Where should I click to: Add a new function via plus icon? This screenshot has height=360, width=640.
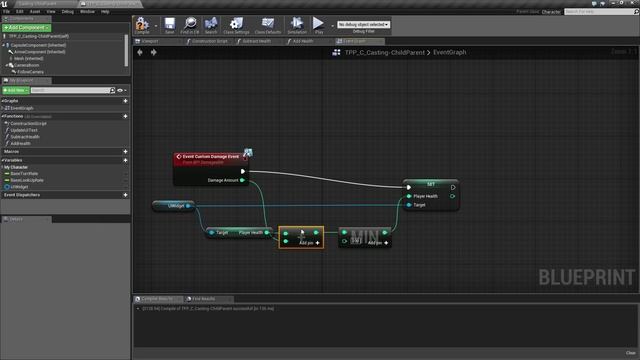coord(125,116)
